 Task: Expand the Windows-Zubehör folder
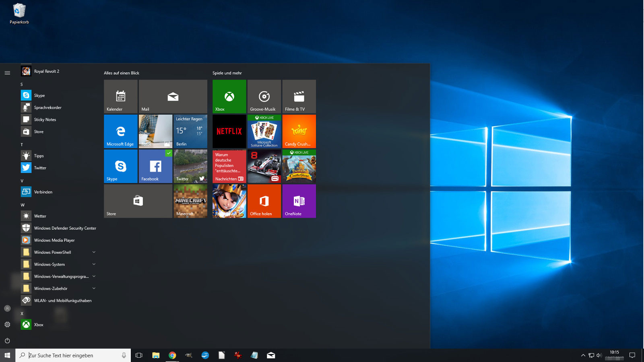[x=94, y=288]
